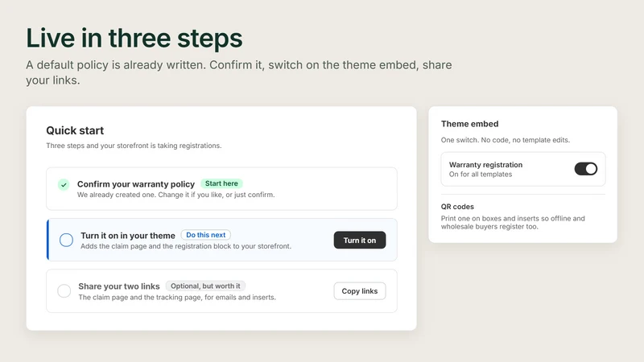Select the circle beside Share your two links
Viewport: 644px width, 362px height.
pos(64,290)
